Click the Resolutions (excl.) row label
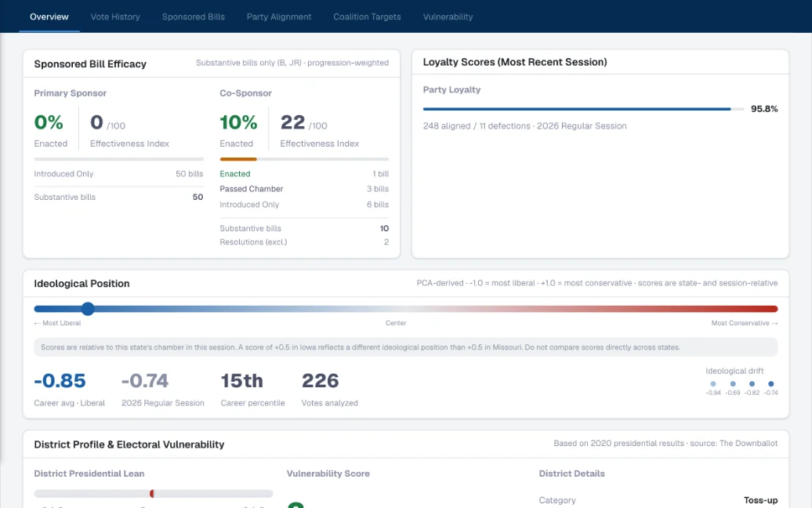Image resolution: width=812 pixels, height=508 pixels. point(253,241)
